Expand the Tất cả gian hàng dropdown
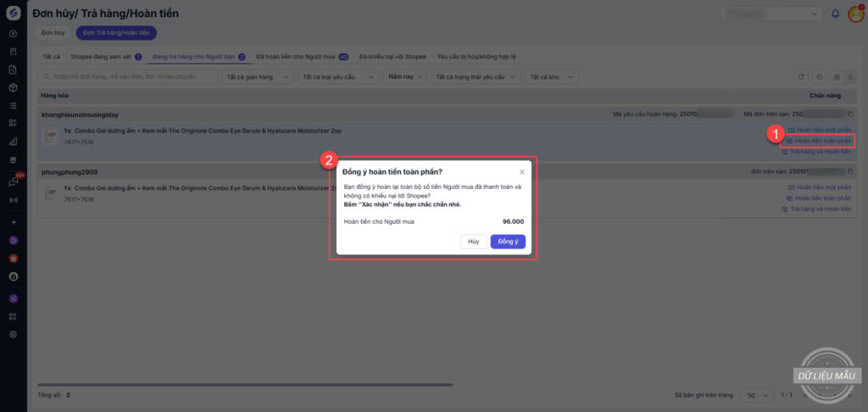Viewport: 868px width, 412px height. [258, 77]
